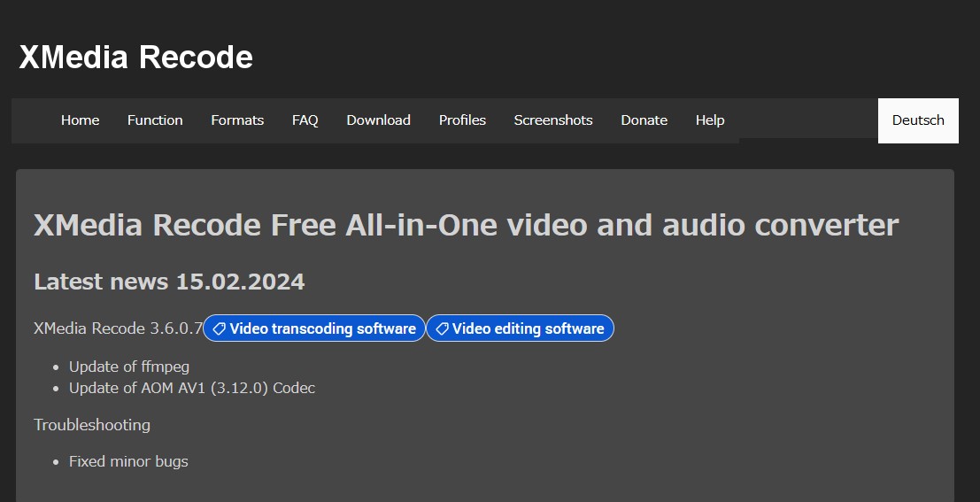Open the Home menu item
This screenshot has width=980, height=502.
click(x=80, y=120)
